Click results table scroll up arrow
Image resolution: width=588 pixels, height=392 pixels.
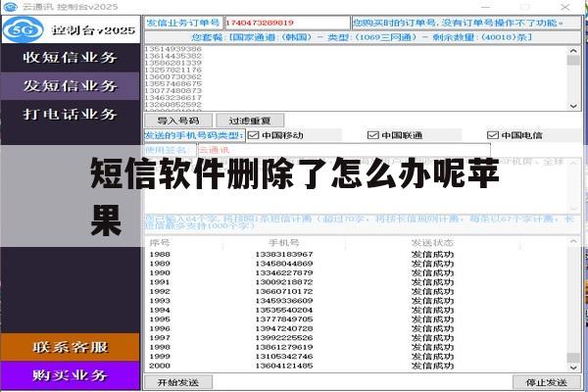[x=573, y=242]
